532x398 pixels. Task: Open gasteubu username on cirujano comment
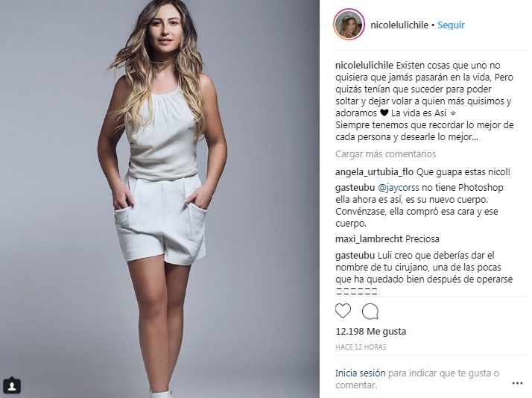[x=355, y=255]
